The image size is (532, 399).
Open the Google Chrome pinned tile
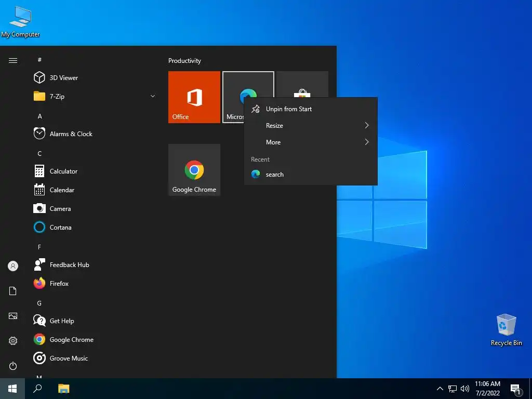click(194, 170)
